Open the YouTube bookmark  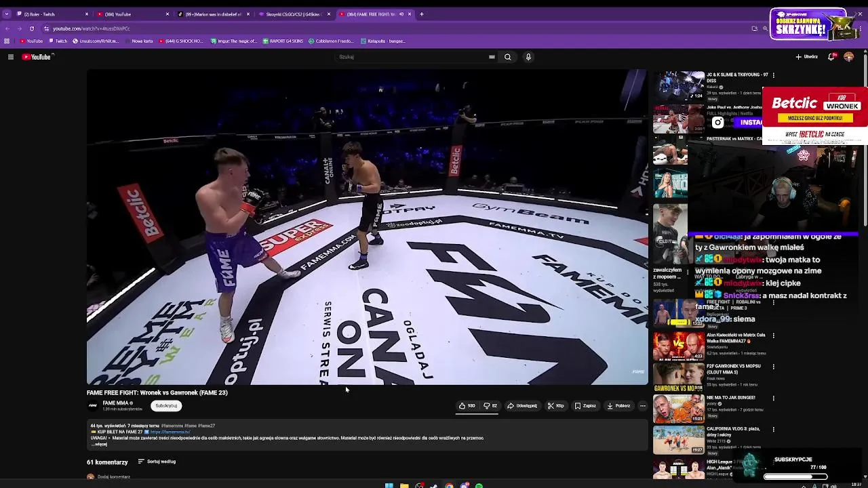point(31,41)
